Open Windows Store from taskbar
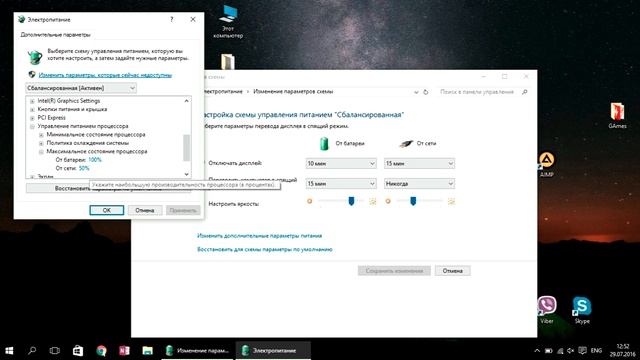This screenshot has width=640, height=360. [x=78, y=351]
